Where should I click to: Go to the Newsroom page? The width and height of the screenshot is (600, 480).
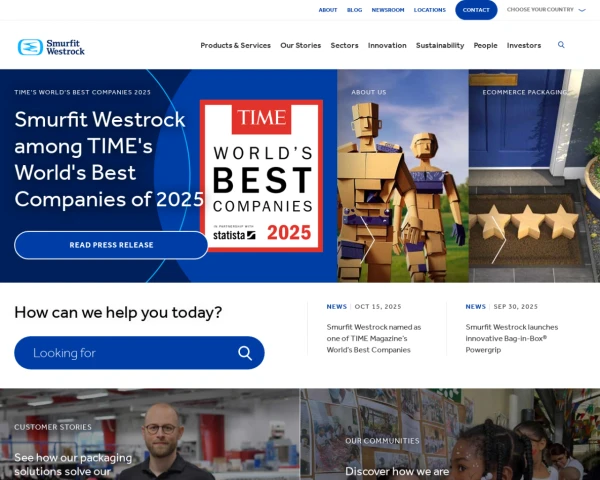[388, 10]
